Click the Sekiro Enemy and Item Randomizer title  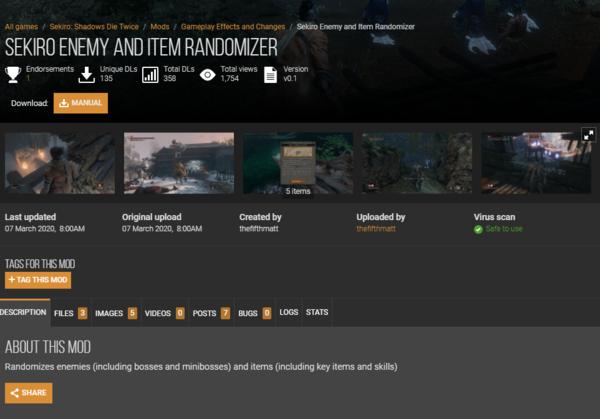(x=141, y=47)
